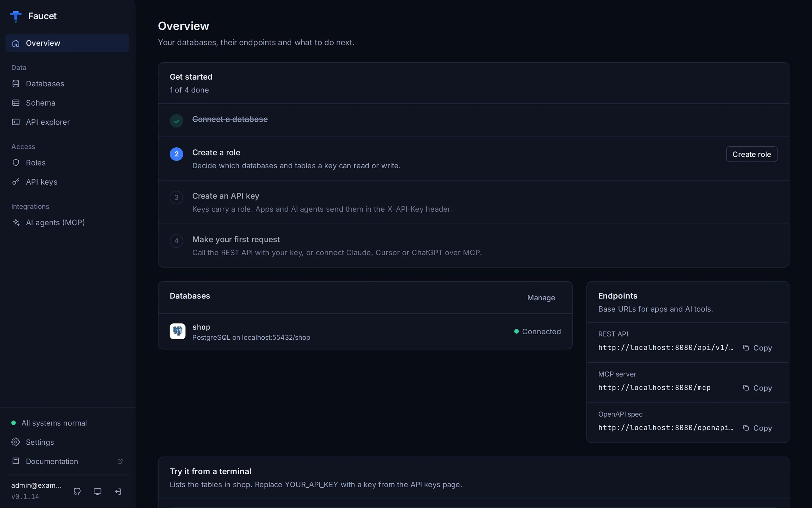Click the monitor theme icon in footer
This screenshot has height=508, width=812.
[x=97, y=491]
